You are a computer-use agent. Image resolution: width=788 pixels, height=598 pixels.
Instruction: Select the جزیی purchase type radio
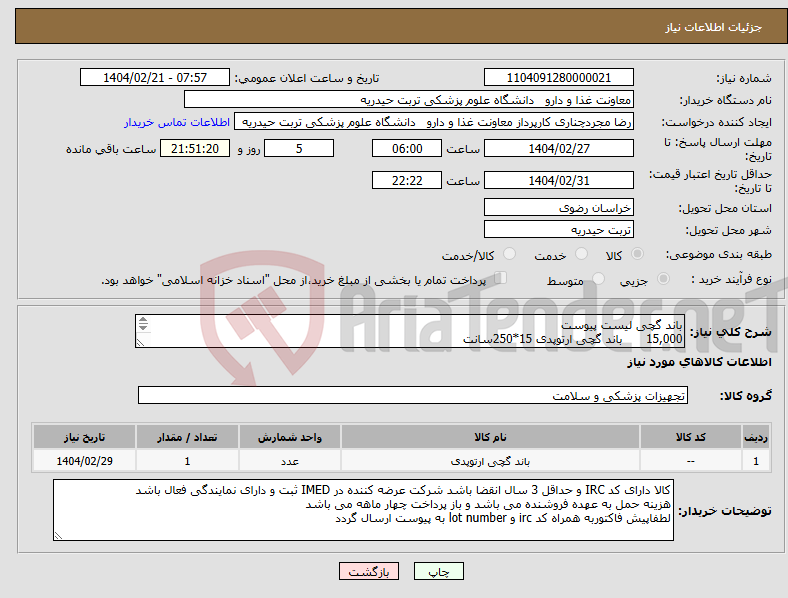[663, 279]
